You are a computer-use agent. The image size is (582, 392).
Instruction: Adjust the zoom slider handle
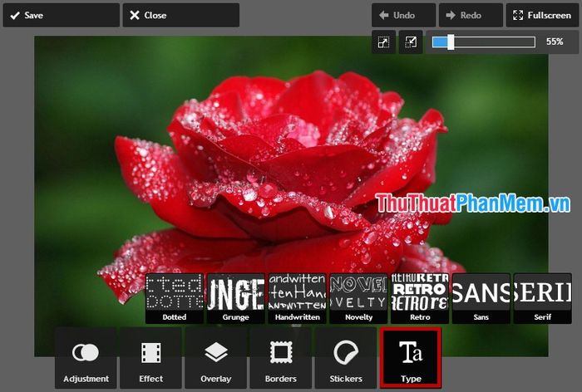(451, 42)
